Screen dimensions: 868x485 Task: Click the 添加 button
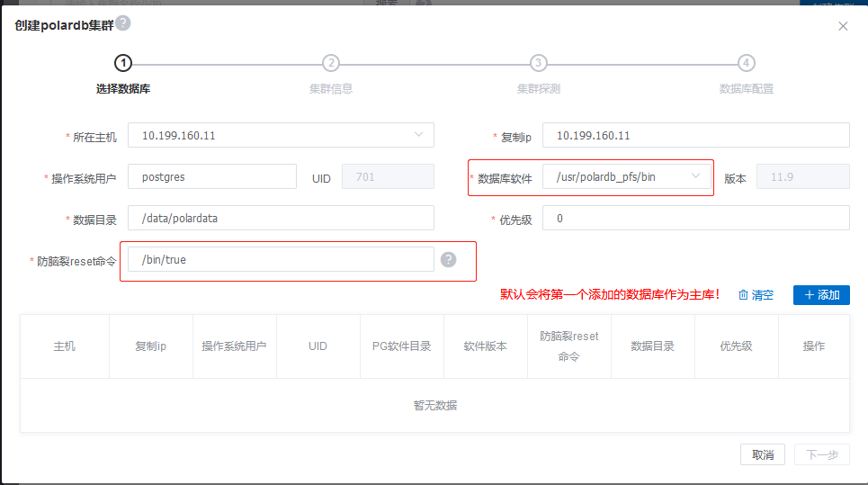click(x=821, y=295)
